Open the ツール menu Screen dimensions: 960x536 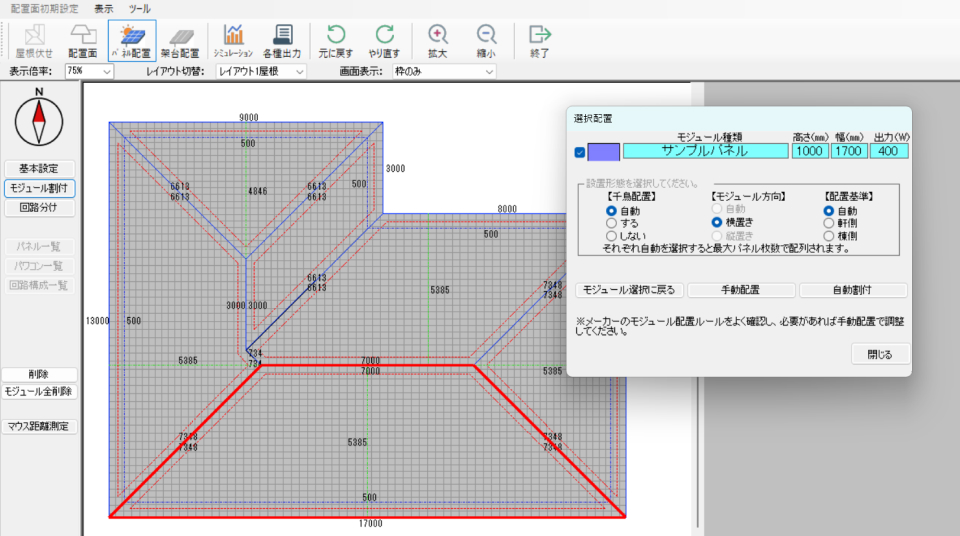tap(140, 8)
